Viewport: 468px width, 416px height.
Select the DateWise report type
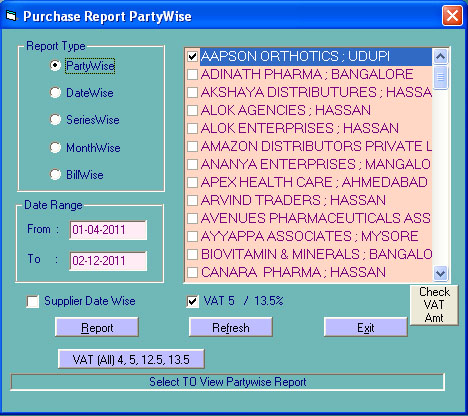tap(55, 93)
